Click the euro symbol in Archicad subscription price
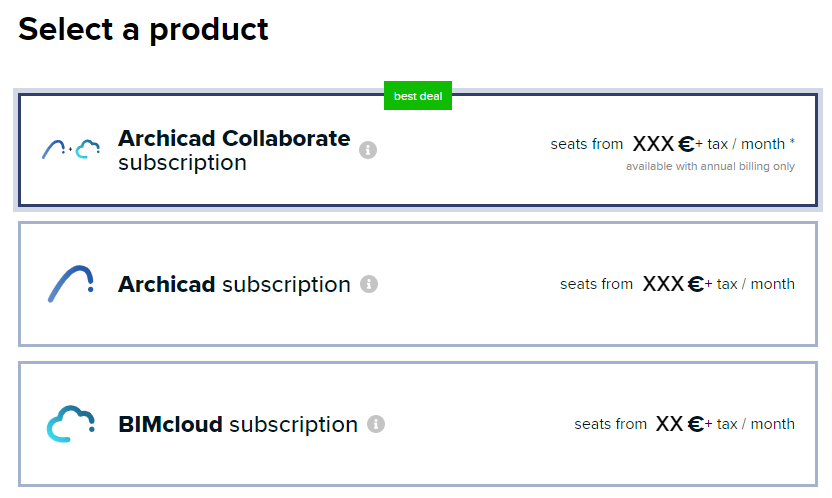 click(696, 284)
